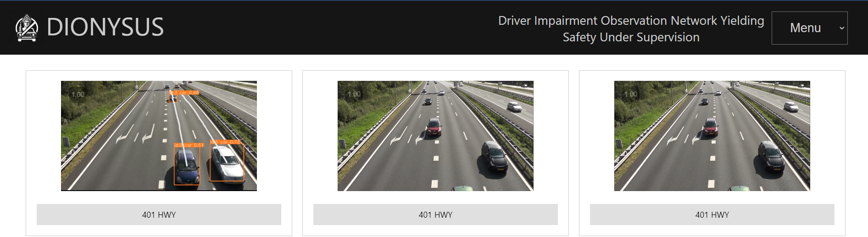The width and height of the screenshot is (868, 237).
Task: Click the red car in the second feed
Action: (434, 127)
